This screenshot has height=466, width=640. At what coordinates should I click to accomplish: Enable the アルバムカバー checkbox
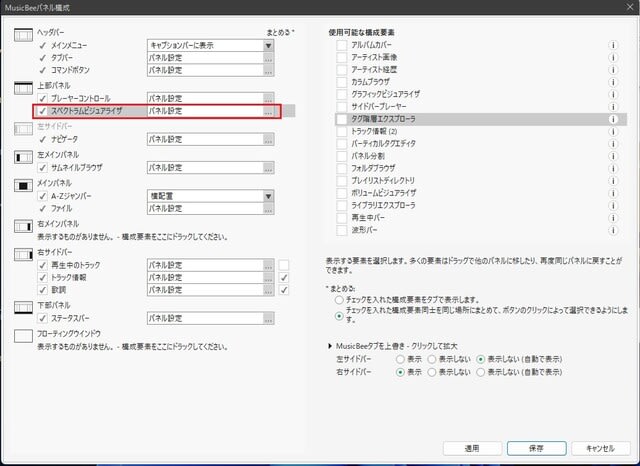click(x=342, y=45)
